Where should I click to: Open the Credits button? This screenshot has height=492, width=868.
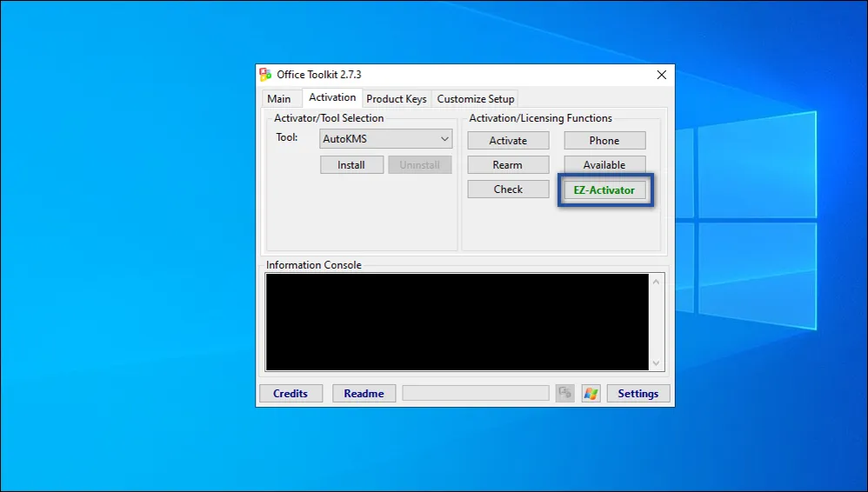point(290,394)
